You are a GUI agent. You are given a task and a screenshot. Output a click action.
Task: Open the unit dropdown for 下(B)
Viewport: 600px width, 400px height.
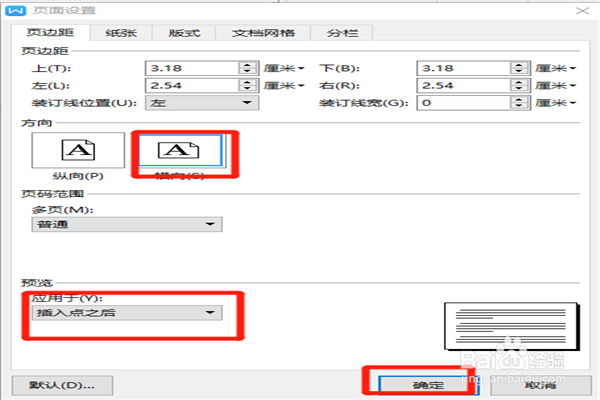555,68
